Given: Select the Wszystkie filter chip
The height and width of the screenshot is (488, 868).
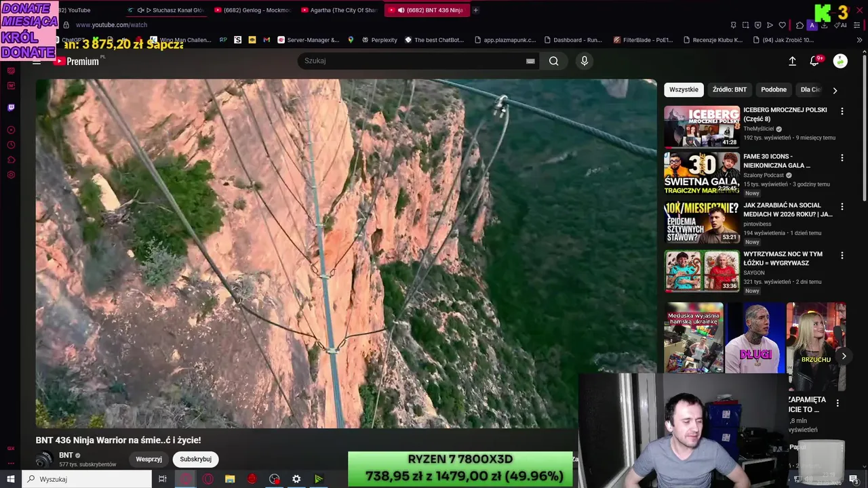Looking at the screenshot, I should pyautogui.click(x=684, y=89).
